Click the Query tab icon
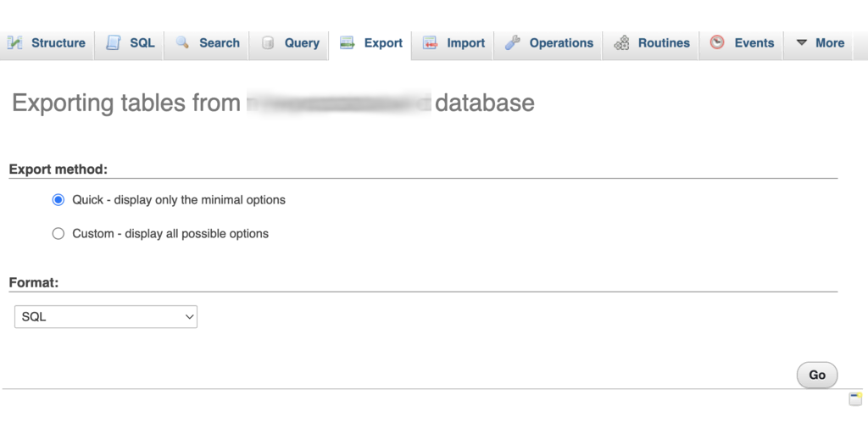The image size is (868, 434). (268, 43)
